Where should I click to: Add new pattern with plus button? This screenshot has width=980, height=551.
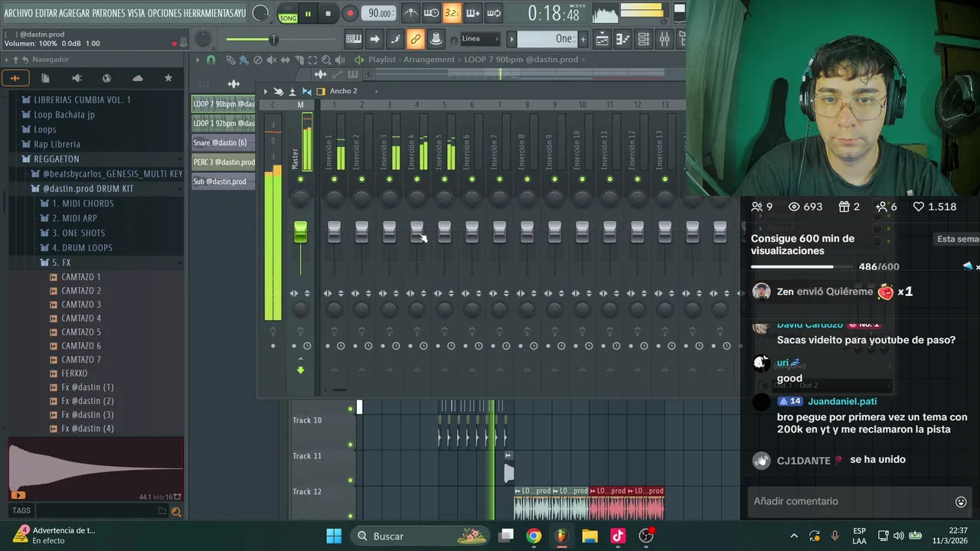coord(583,39)
